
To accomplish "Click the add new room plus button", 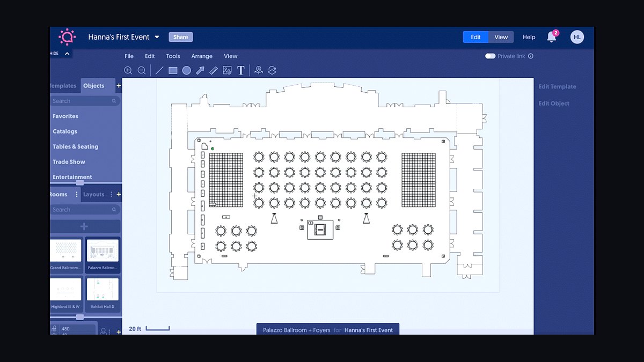I will [x=85, y=226].
